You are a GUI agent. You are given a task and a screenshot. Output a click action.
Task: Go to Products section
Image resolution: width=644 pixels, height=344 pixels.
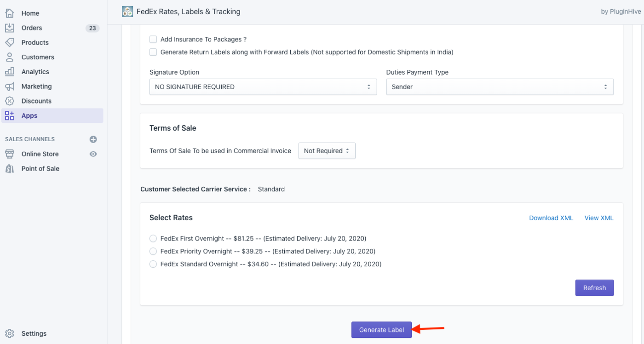click(x=35, y=42)
